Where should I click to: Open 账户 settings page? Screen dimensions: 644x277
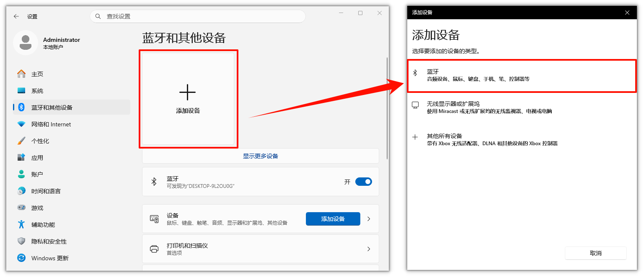72,174
